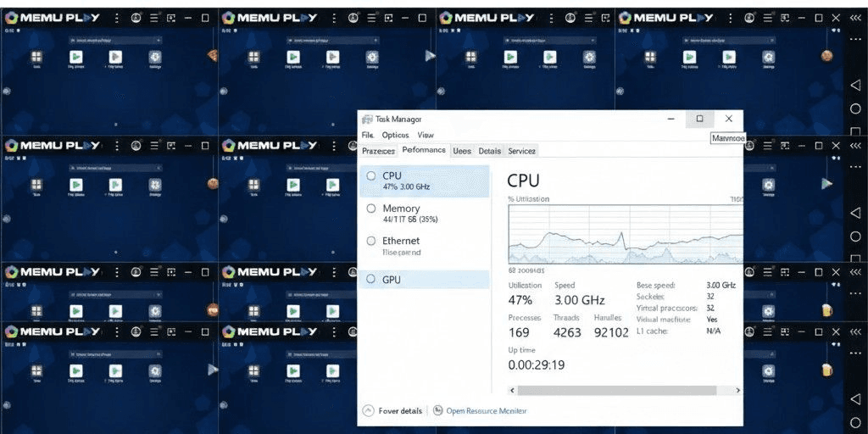
Task: Open Options menu in Task Manager
Action: coord(395,135)
